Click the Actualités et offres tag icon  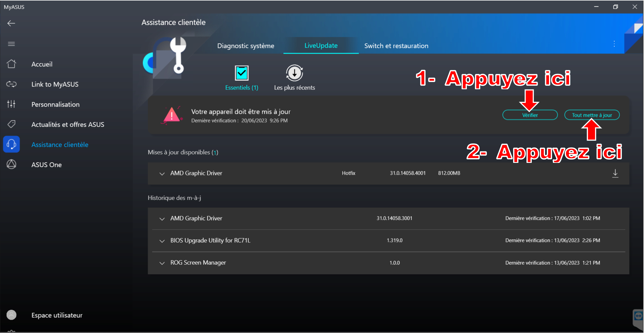tap(11, 124)
